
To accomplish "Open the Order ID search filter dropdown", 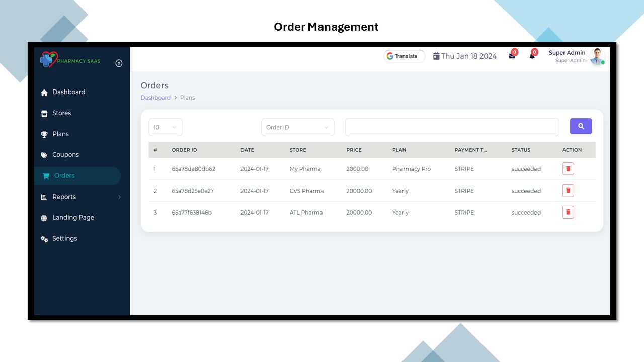I will click(298, 127).
